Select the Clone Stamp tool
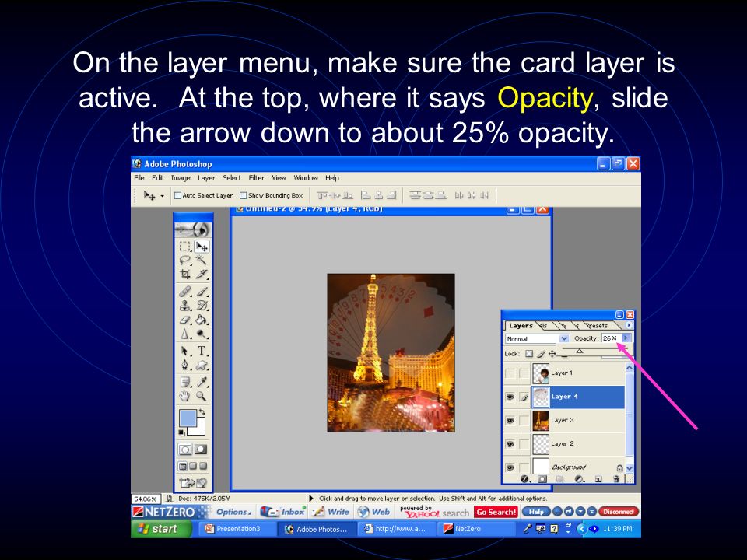The width and height of the screenshot is (747, 560). coord(185,305)
